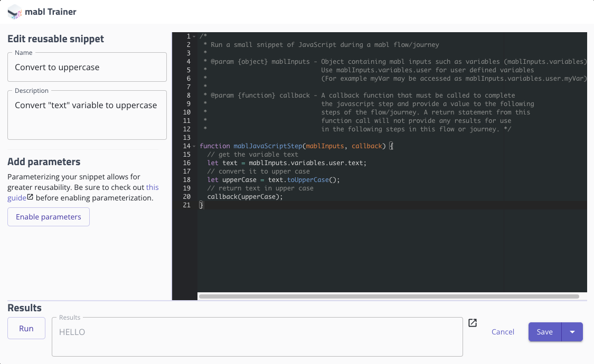The width and height of the screenshot is (594, 364).
Task: Click the Cancel link
Action: click(x=503, y=332)
